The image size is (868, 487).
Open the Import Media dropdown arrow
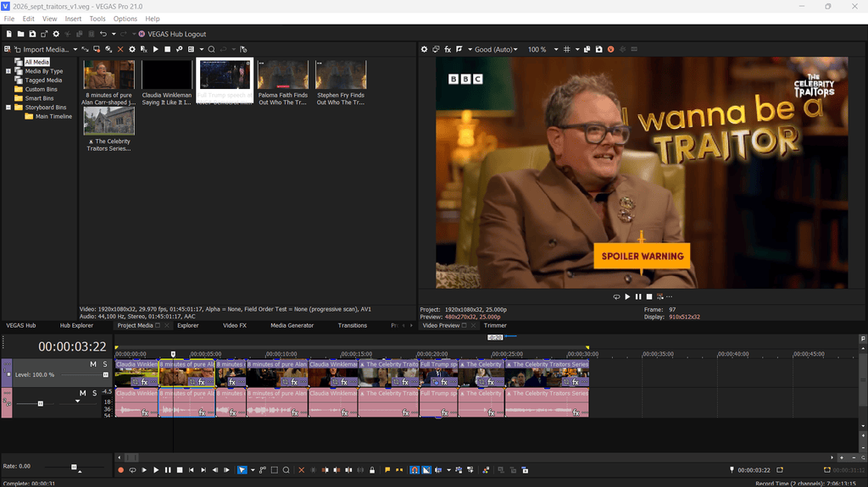coord(75,49)
